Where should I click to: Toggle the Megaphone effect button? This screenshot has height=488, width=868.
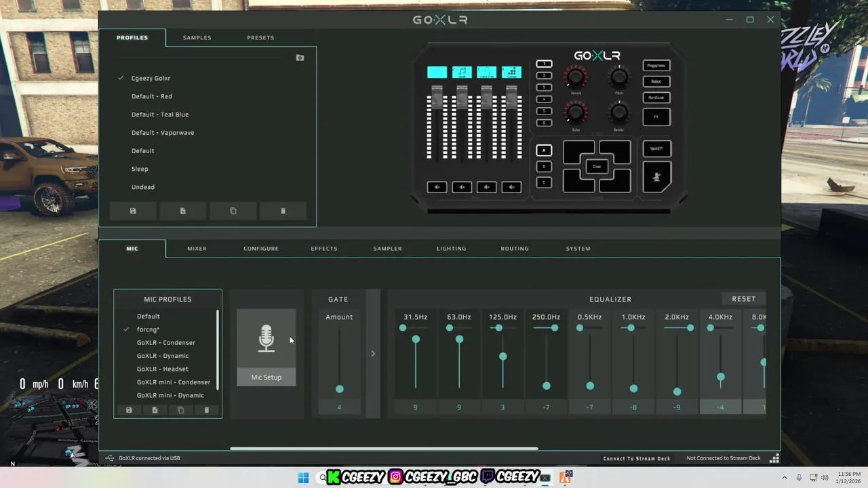click(x=656, y=65)
